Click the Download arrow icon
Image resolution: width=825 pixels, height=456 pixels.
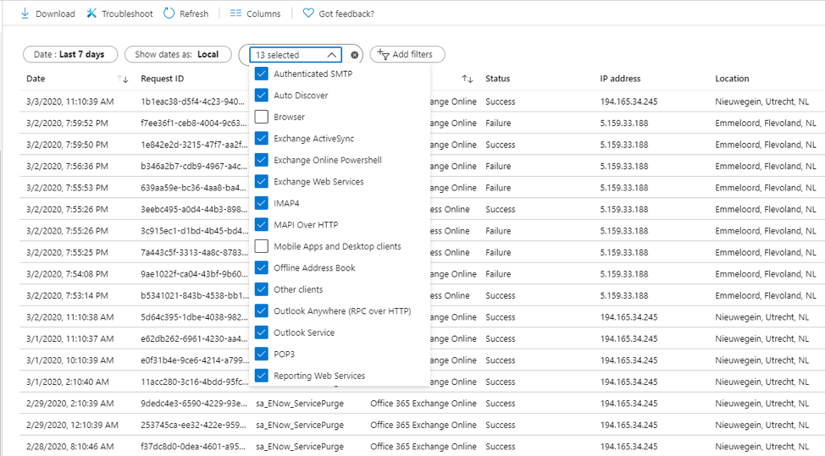25,14
